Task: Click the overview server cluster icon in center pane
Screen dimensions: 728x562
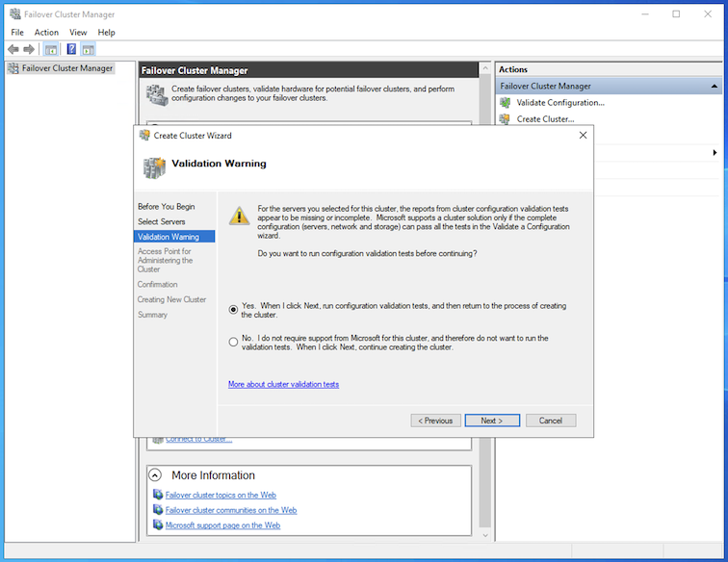Action: (x=157, y=94)
